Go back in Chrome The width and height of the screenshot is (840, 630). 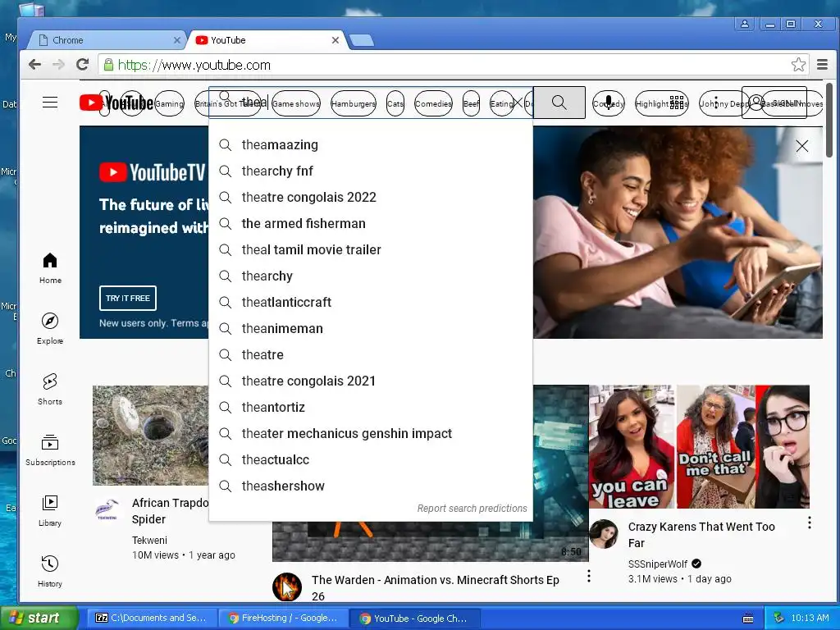[x=34, y=65]
